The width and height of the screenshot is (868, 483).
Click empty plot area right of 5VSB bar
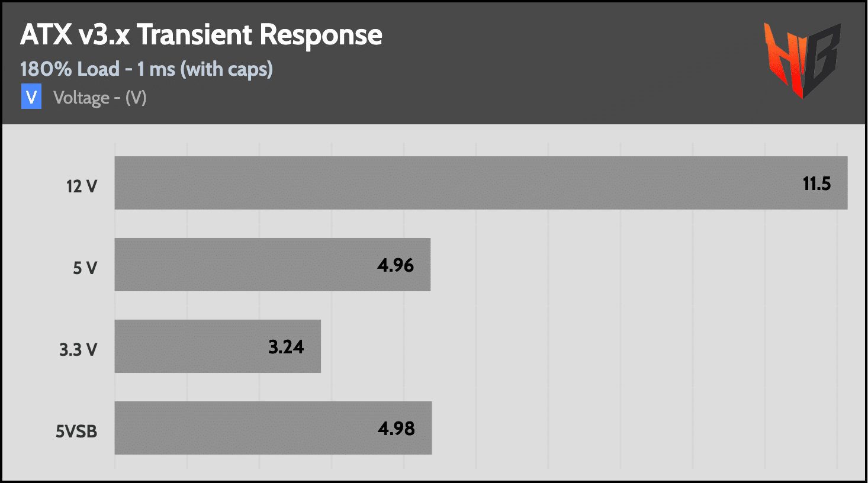pyautogui.click(x=639, y=428)
